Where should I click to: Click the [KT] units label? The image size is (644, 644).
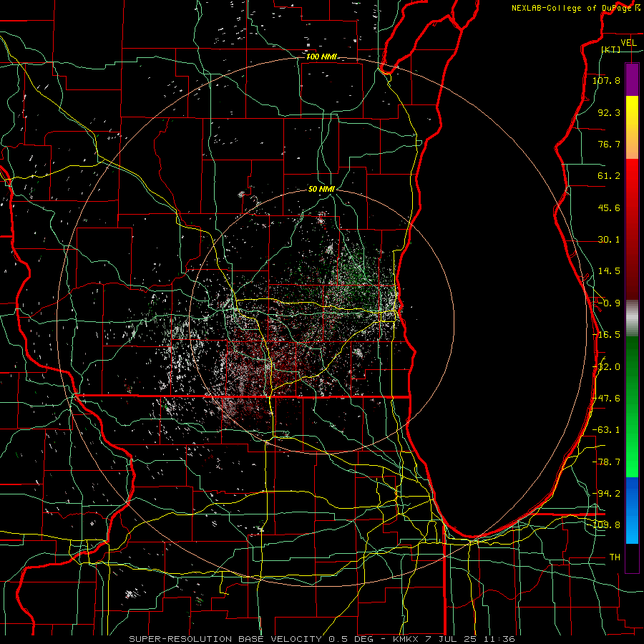611,49
